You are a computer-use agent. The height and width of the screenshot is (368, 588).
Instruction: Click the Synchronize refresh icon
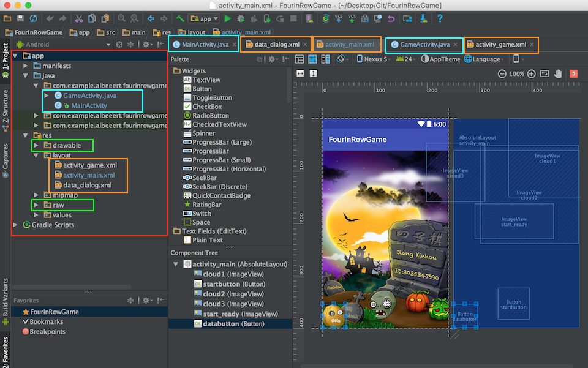[33, 18]
